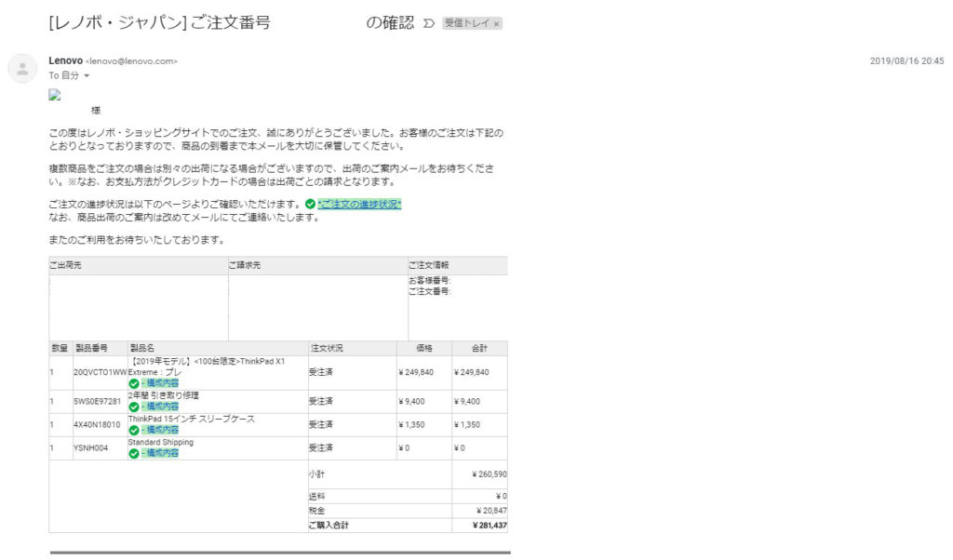Screen dimensions: 953x560
Task: Click green check icon in Standard Shipping row
Action: point(134,454)
